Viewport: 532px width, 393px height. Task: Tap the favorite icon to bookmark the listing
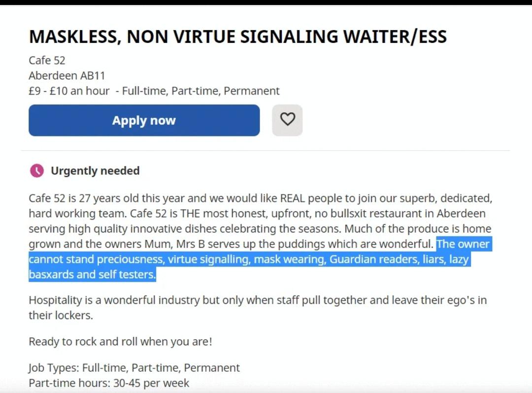click(x=287, y=120)
